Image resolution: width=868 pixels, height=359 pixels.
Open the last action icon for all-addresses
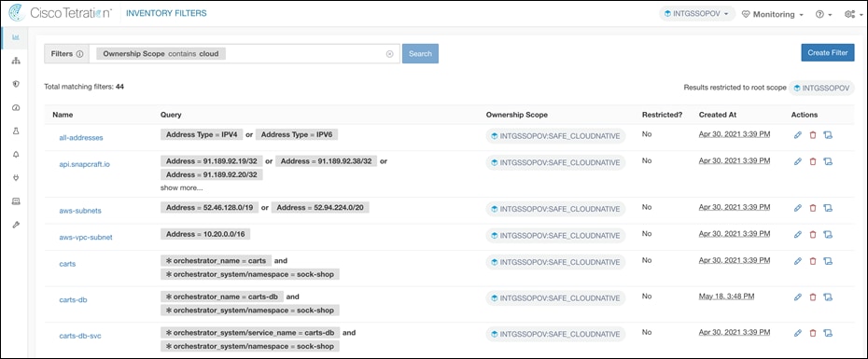[x=828, y=135]
